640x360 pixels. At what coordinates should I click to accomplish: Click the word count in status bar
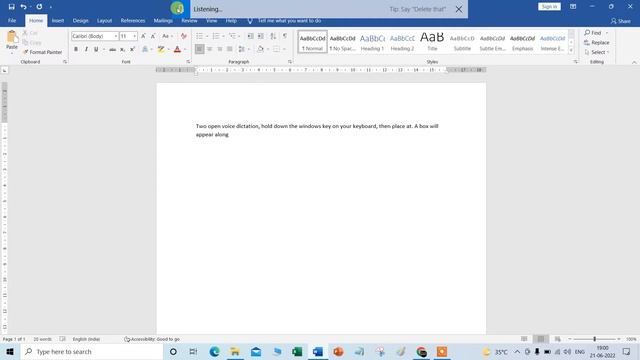(42, 339)
